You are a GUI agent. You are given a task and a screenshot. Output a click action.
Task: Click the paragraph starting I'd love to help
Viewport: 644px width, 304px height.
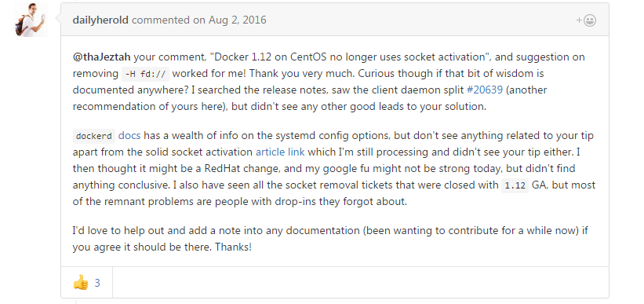click(x=330, y=239)
